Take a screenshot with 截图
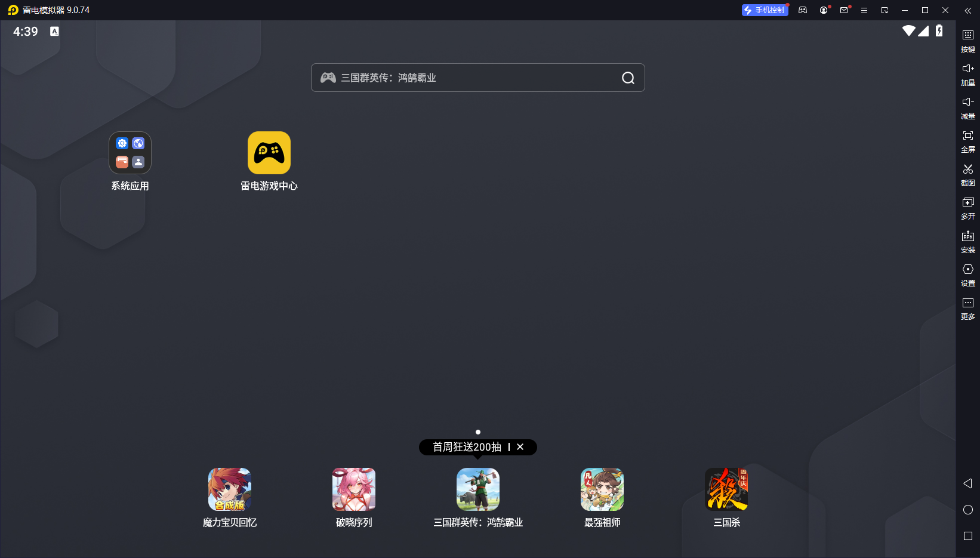Screen dimensions: 980x558 (968, 175)
